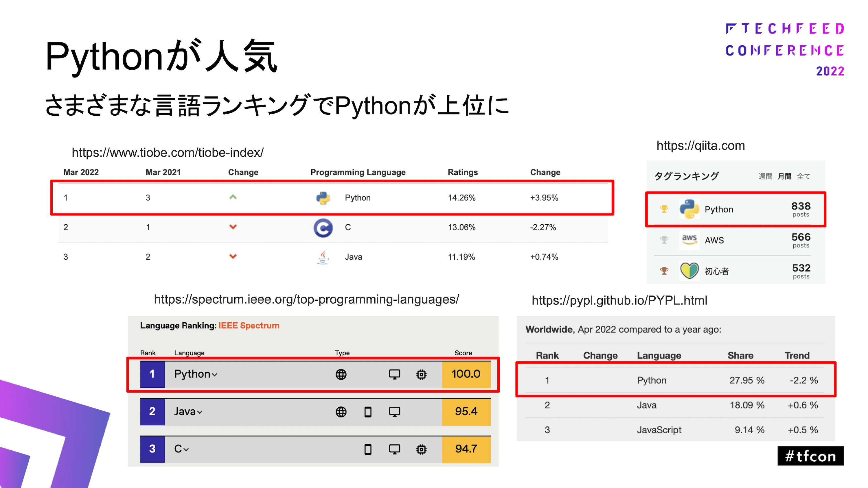
Task: Expand the C chevron in IEEE ranking
Action: (x=186, y=450)
